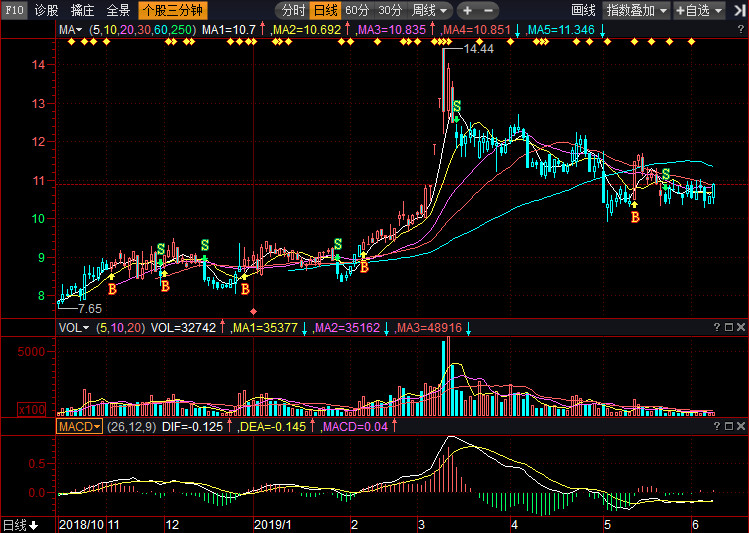Open the 全景 panorama tab

click(x=118, y=10)
